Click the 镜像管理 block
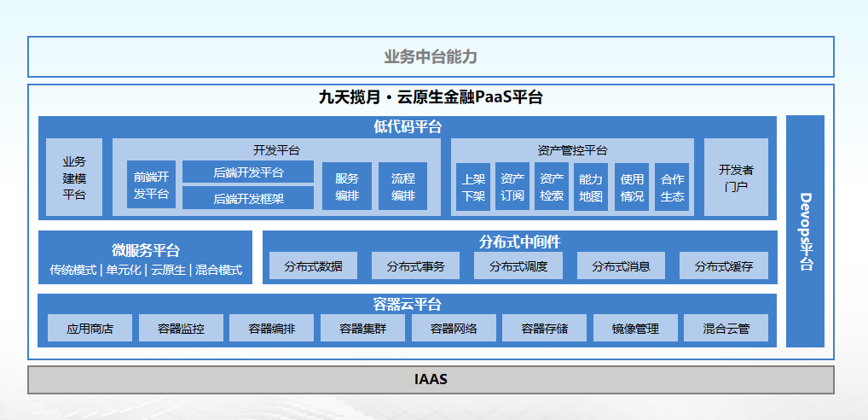The width and height of the screenshot is (868, 420). pos(635,328)
